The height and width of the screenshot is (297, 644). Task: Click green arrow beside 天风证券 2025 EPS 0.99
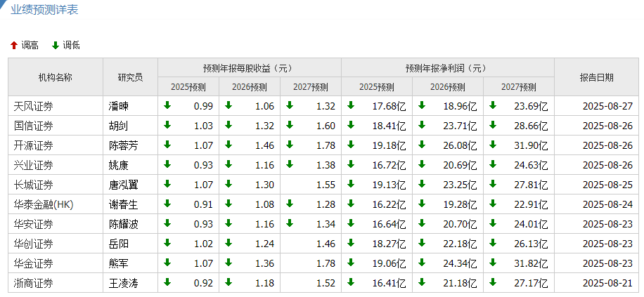tap(167, 105)
